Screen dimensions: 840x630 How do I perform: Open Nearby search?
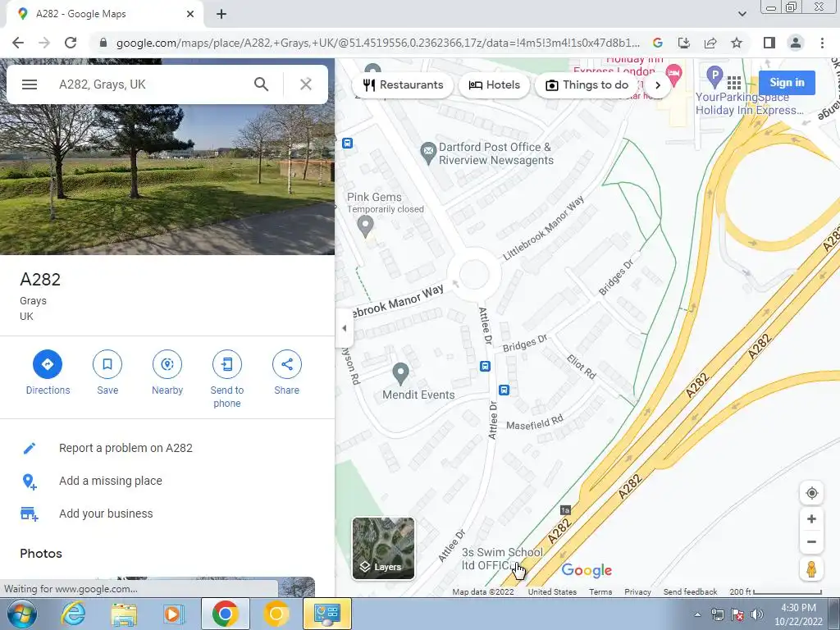pos(167,364)
